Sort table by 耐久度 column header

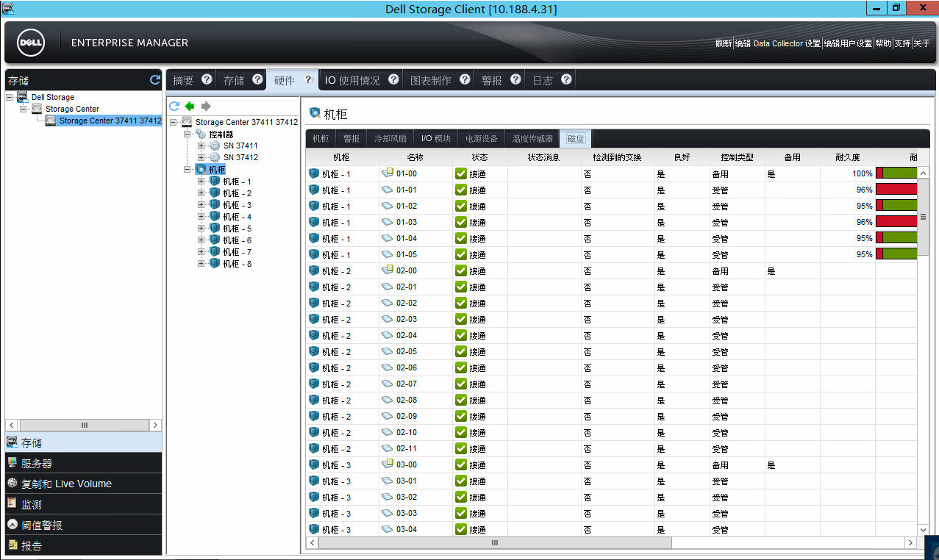(x=847, y=157)
